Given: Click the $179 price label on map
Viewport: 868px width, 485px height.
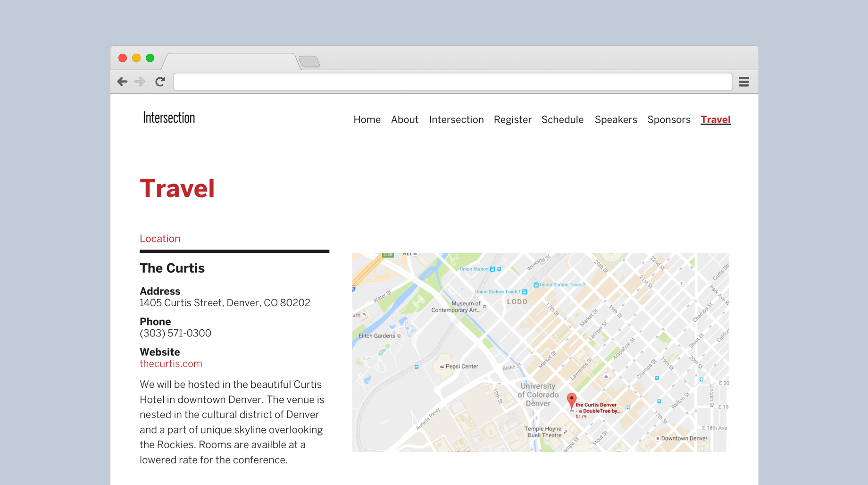Looking at the screenshot, I should point(581,417).
